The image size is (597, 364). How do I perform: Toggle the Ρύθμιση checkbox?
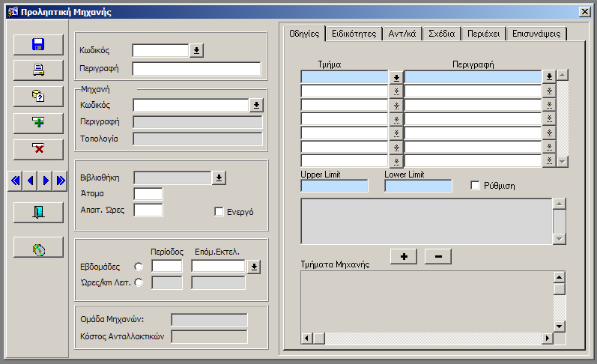(x=475, y=186)
